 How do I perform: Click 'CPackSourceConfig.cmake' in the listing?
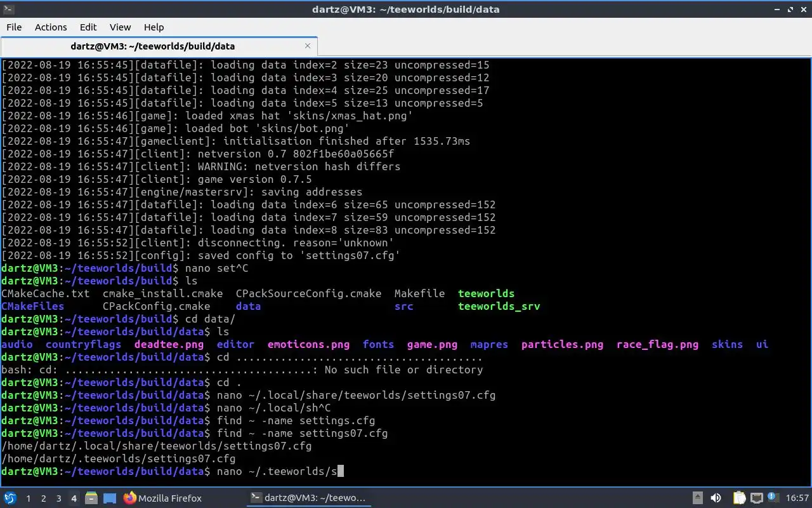click(308, 293)
